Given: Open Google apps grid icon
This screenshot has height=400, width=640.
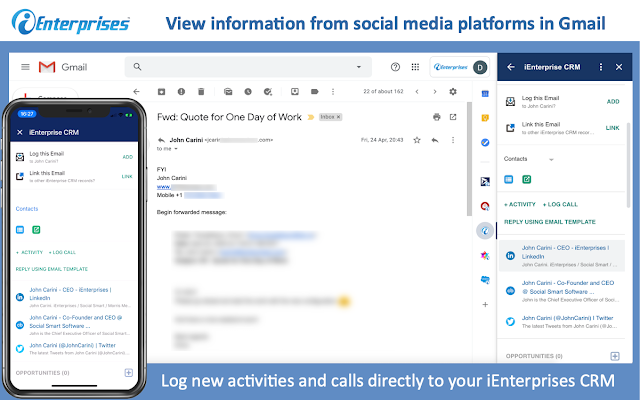Looking at the screenshot, I should (415, 67).
